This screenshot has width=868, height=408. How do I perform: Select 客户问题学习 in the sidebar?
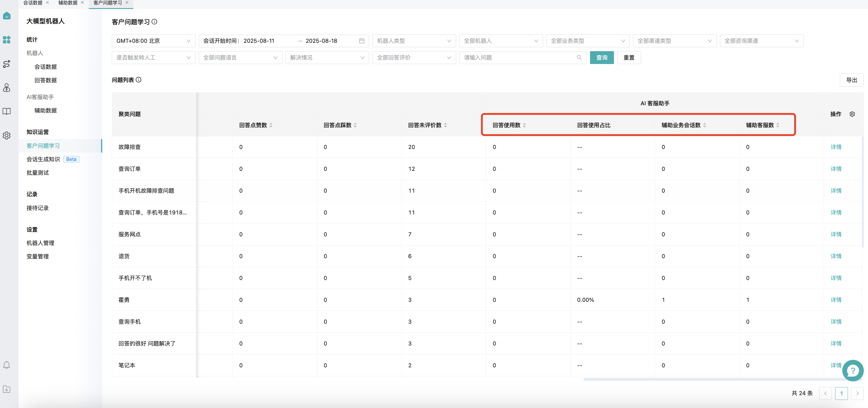point(60,146)
